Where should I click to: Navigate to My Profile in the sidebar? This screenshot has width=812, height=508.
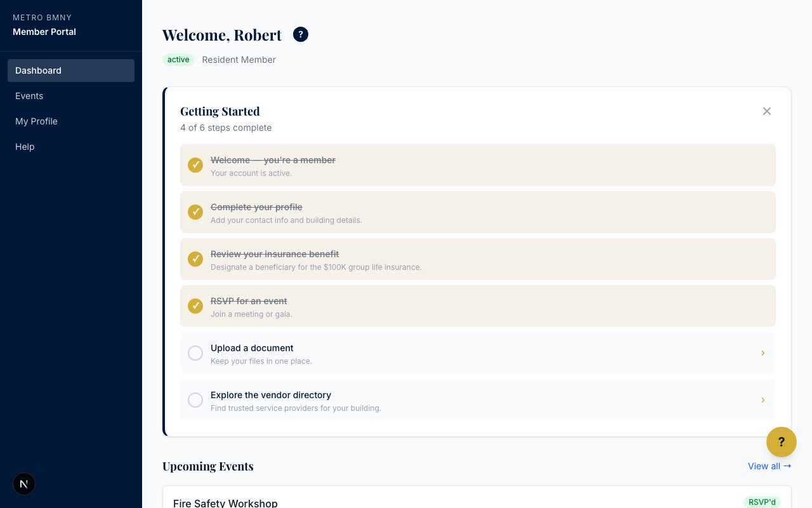(x=36, y=121)
